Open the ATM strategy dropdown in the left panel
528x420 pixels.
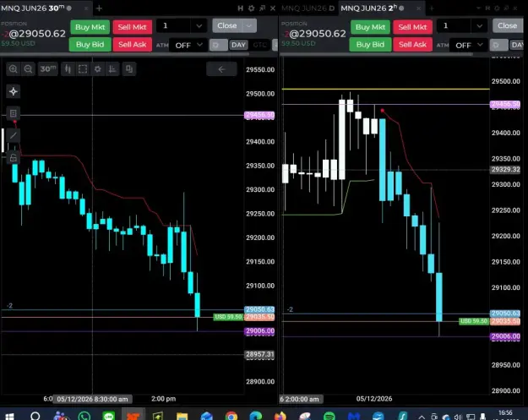coord(188,45)
